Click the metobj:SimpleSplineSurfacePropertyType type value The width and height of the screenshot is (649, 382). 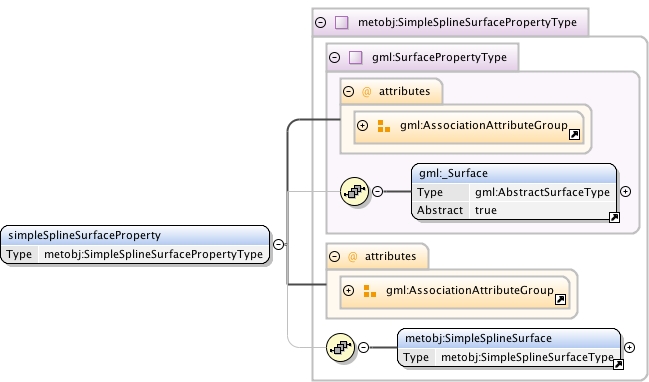click(153, 254)
